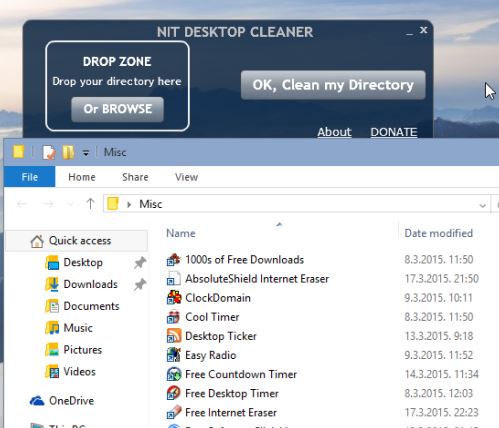Select the file name 'Free Internet Eraser'

point(231,412)
